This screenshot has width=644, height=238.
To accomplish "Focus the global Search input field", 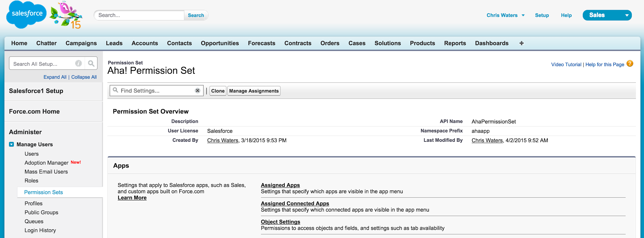I will [139, 15].
